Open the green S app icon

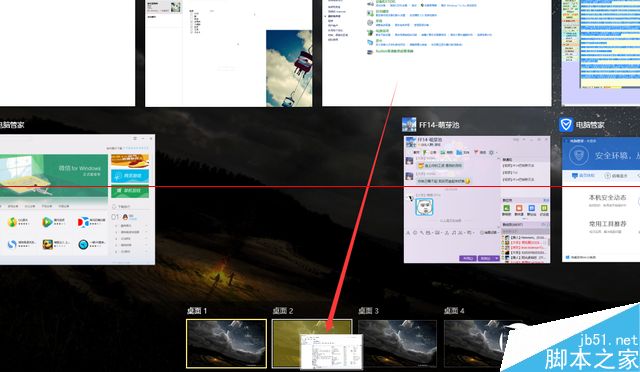12,222
